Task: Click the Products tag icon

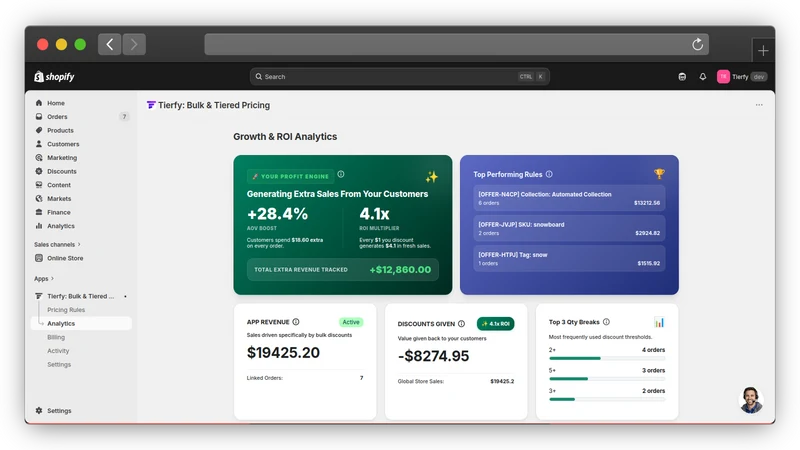Action: coord(39,131)
